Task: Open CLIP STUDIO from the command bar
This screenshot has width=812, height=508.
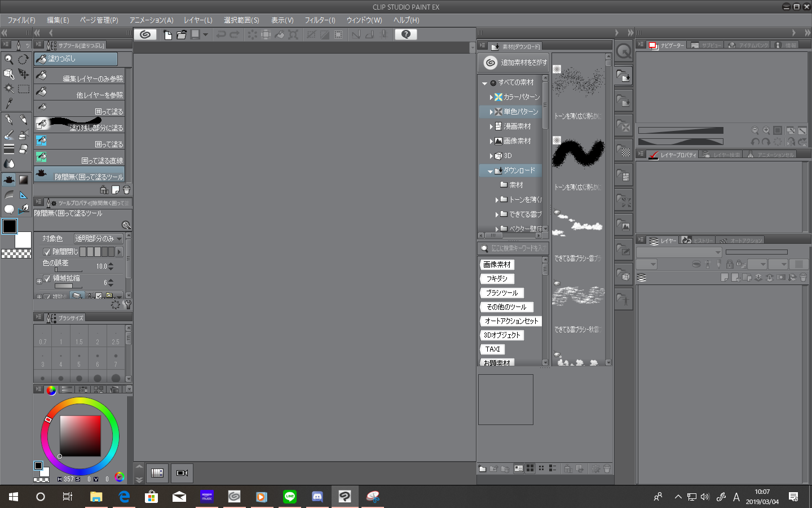Action: point(145,34)
